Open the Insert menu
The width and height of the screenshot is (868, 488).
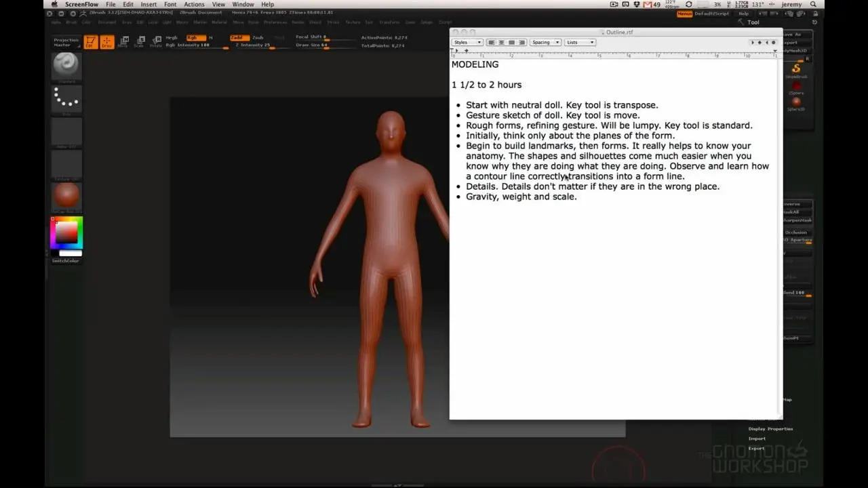(x=149, y=4)
